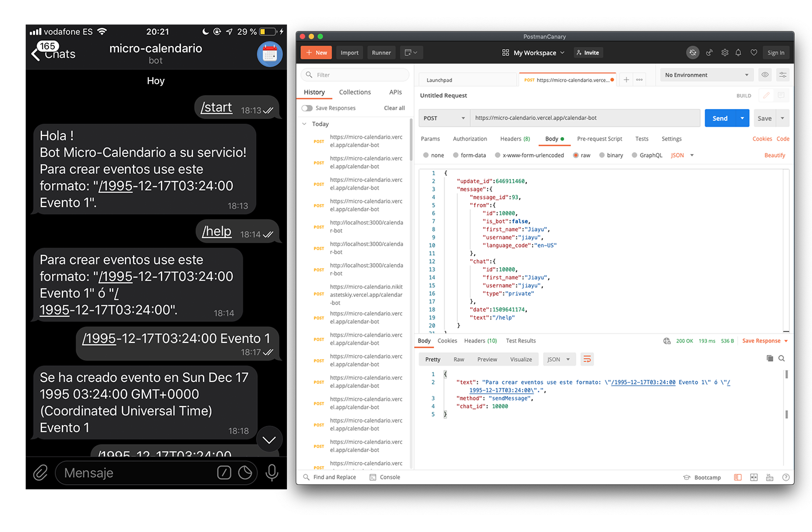Screen dimensions: 812x532
Task: Open tab options three-dots icon
Action: pyautogui.click(x=639, y=80)
